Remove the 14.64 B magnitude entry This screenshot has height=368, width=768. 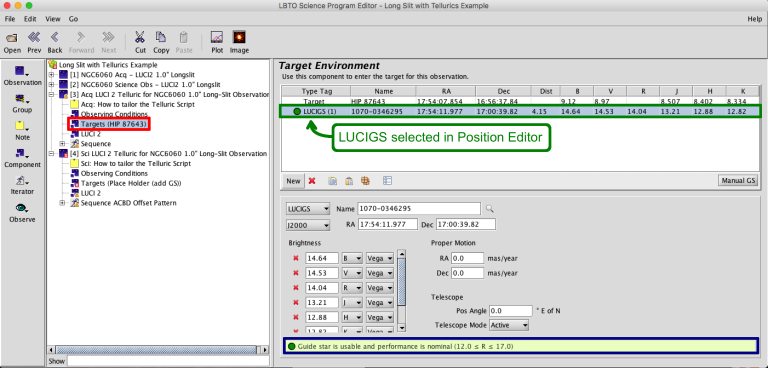pos(295,258)
